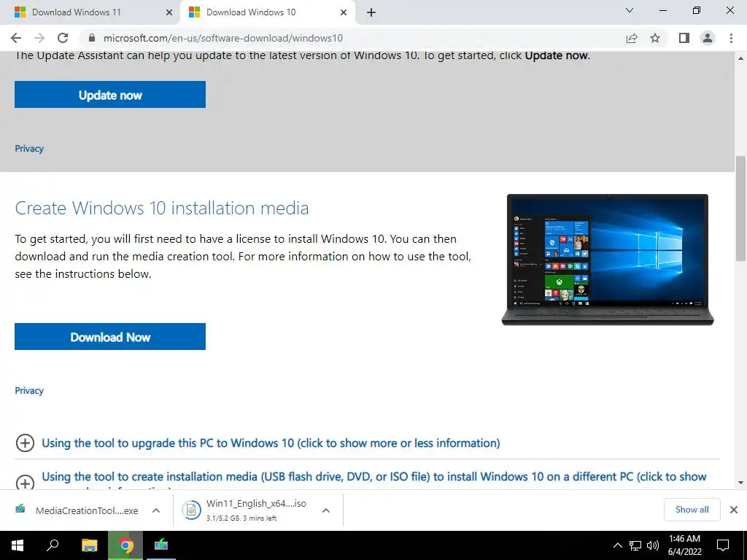Click the page vertical scrollbar thumb
The width and height of the screenshot is (747, 560).
pos(740,208)
